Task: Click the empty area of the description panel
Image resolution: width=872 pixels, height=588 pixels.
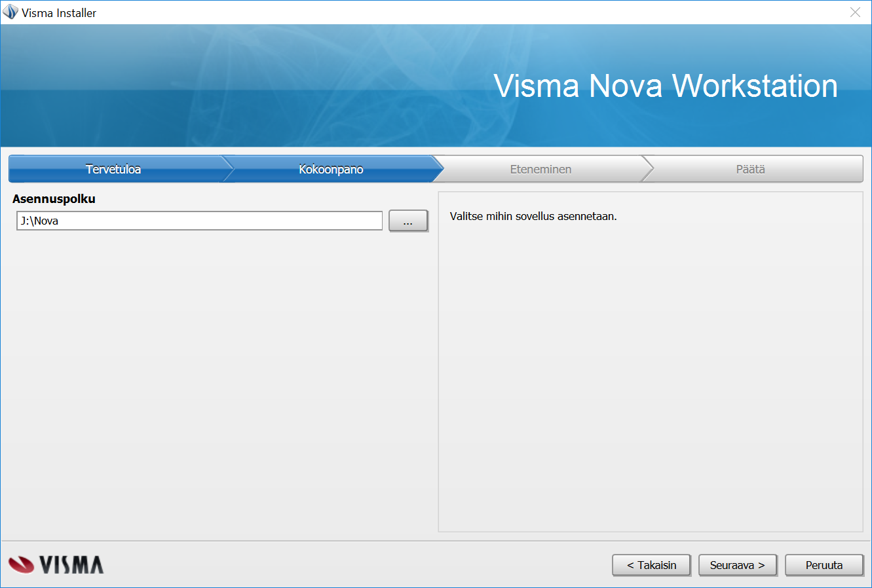Action: click(650, 380)
